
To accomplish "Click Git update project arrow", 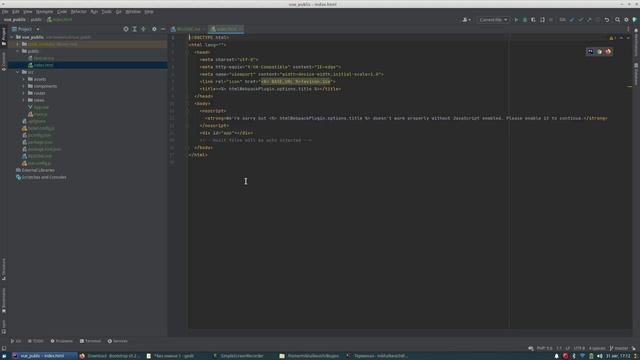I will click(x=572, y=20).
